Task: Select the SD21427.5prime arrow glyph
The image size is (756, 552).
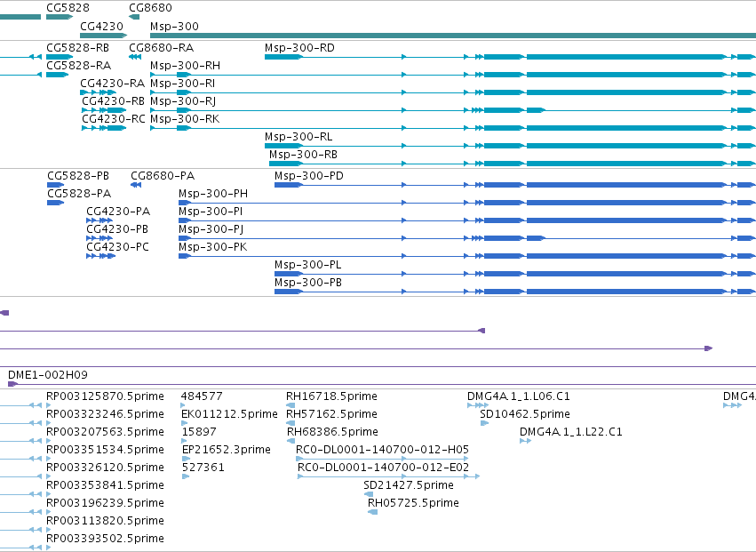Action: coord(369,494)
